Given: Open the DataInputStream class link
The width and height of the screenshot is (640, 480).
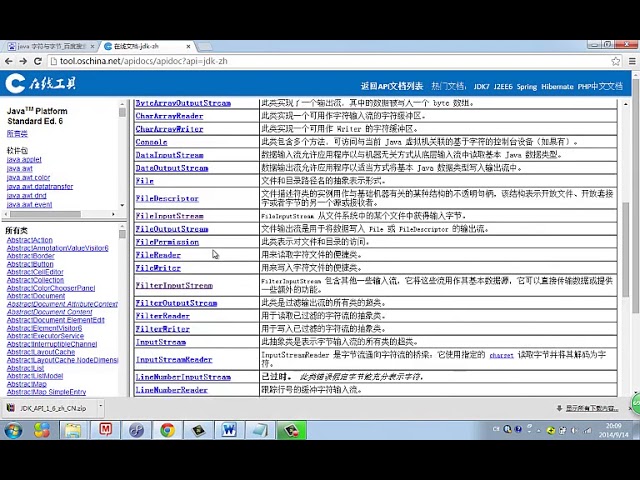Looking at the screenshot, I should coord(169,155).
